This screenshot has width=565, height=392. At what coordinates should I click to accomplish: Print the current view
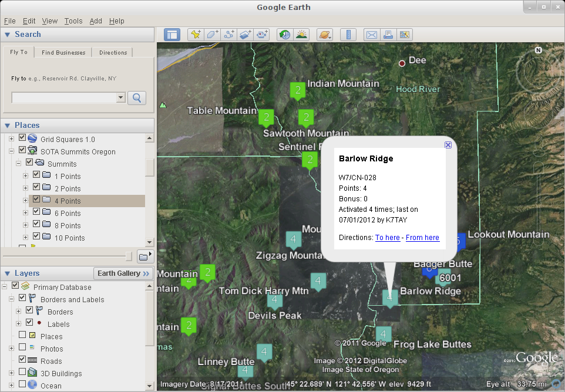point(388,35)
